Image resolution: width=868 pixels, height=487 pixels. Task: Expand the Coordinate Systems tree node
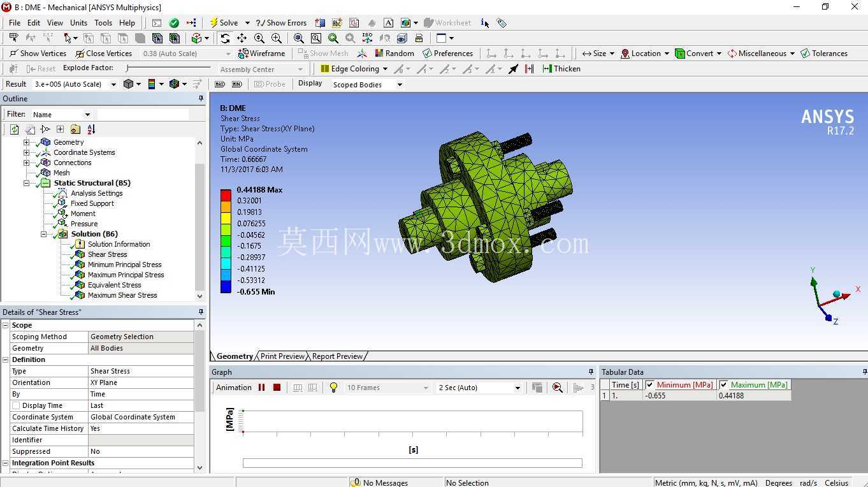click(x=26, y=152)
